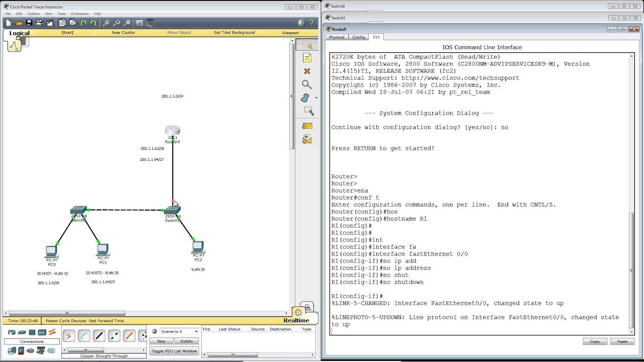Click Power Cycle Devices
The height and width of the screenshot is (362, 644).
tap(66, 321)
